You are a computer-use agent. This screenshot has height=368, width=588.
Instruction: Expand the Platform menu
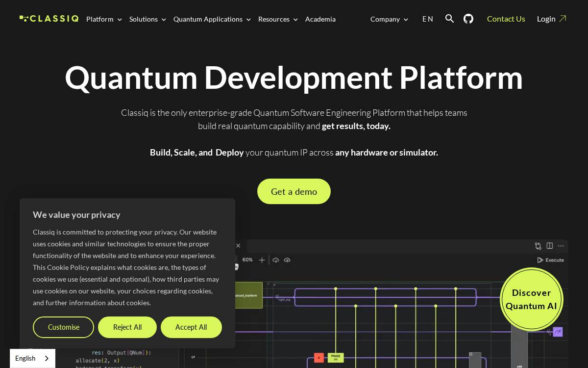104,19
